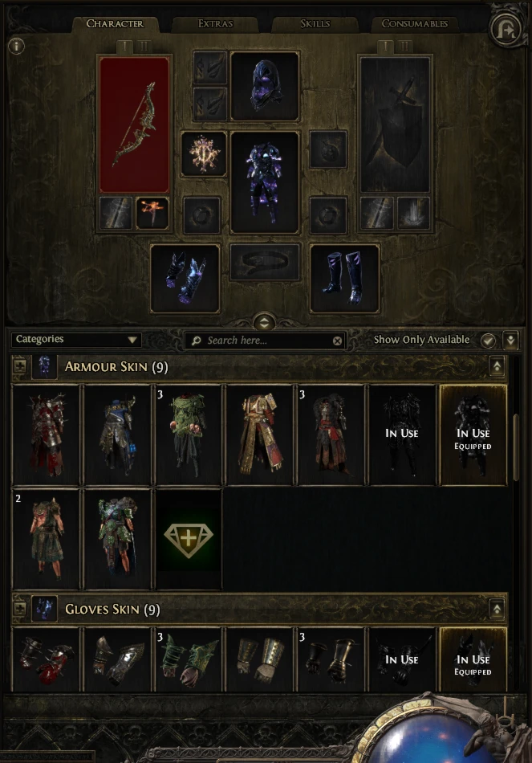Select the purple hooded helmet slot
The image size is (532, 763).
click(265, 86)
